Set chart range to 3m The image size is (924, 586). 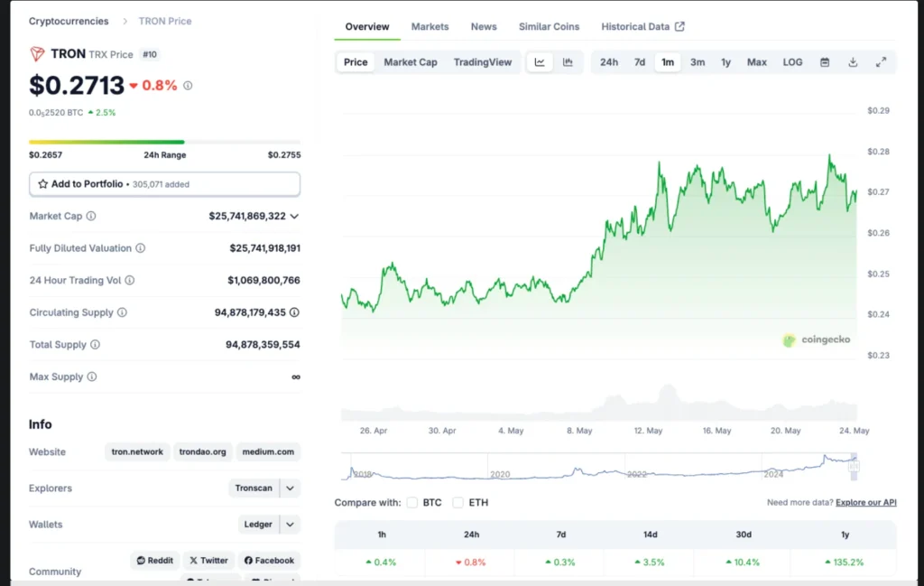coord(698,62)
